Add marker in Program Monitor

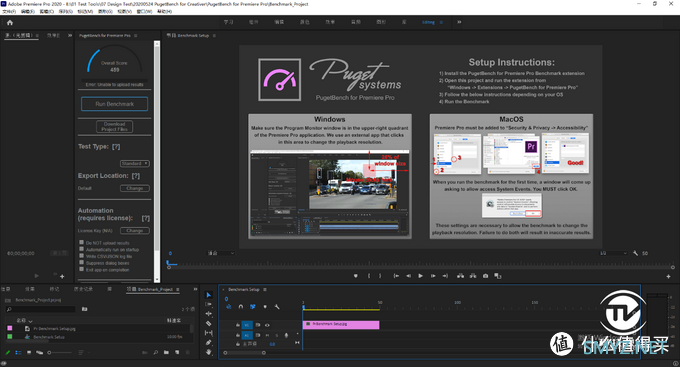click(x=356, y=276)
